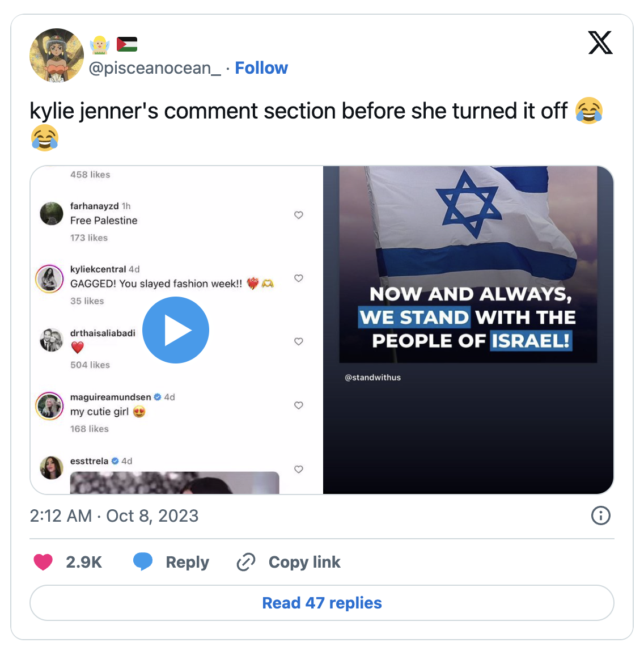Like essttrela's comment heart
The width and height of the screenshot is (644, 651).
point(298,469)
